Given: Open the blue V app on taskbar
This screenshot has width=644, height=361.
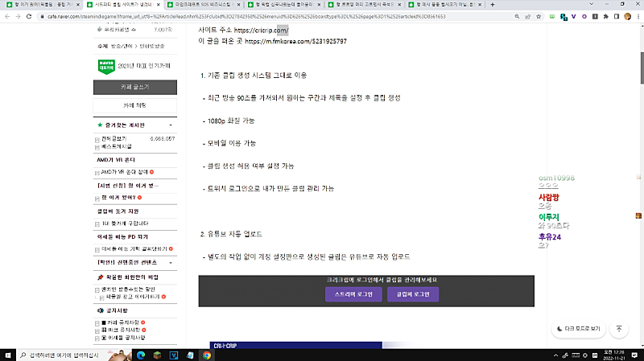Looking at the screenshot, I should coord(174,355).
